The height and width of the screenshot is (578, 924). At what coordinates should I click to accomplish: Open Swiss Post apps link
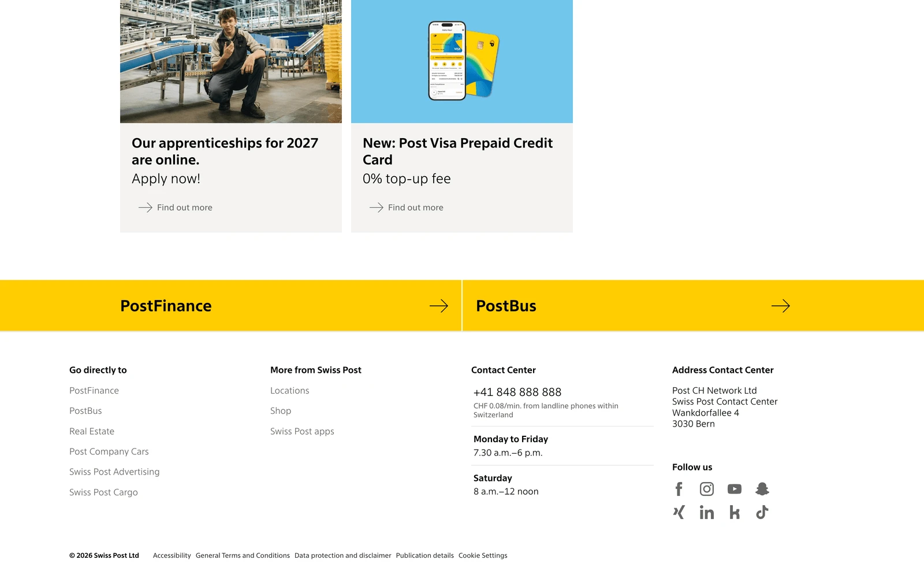[x=302, y=431]
